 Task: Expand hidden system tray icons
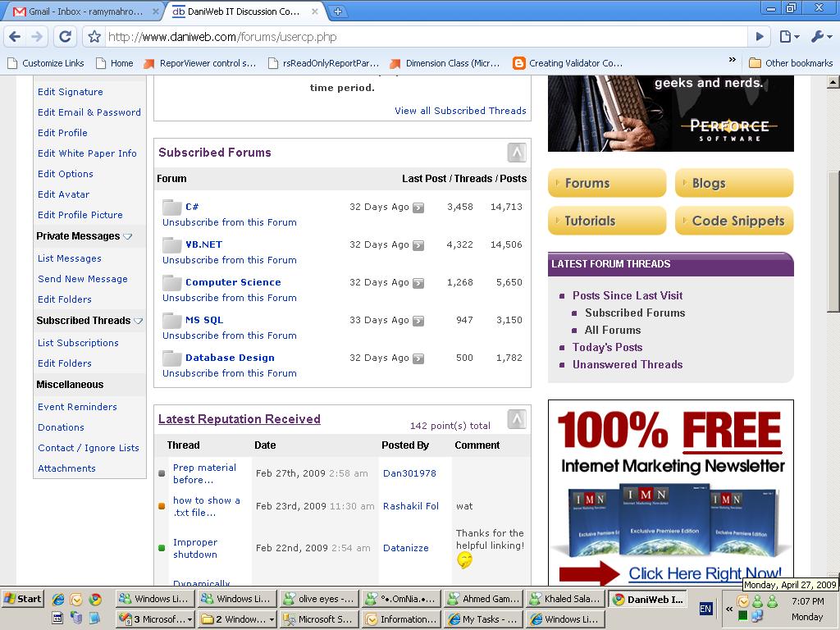(729, 609)
